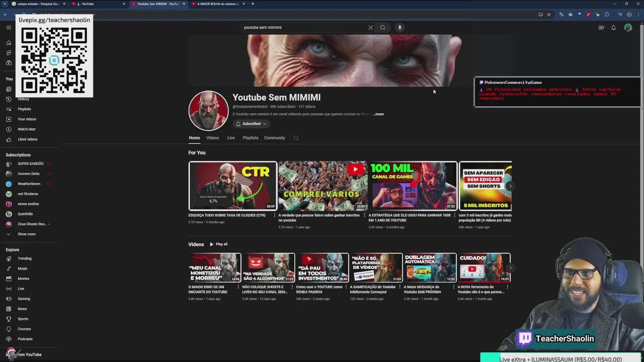Open options for 'O MAIOR ERRO DE UM' video
The image size is (644, 362).
pos(238,287)
